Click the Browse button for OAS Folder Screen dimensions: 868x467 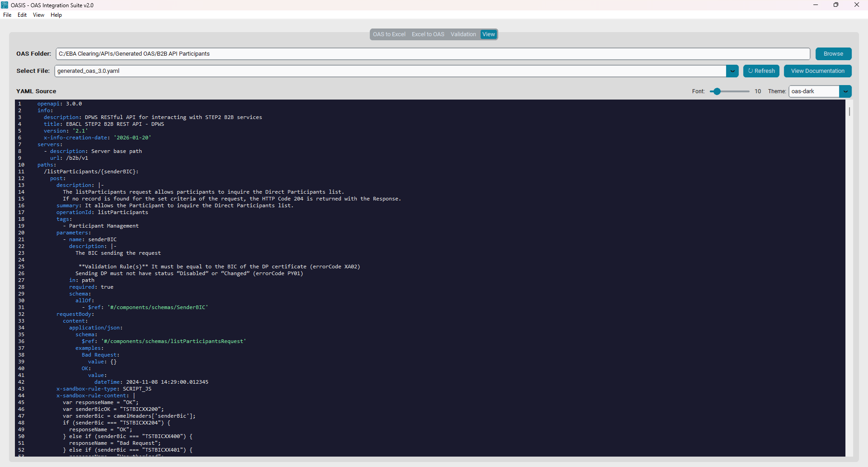pyautogui.click(x=833, y=53)
